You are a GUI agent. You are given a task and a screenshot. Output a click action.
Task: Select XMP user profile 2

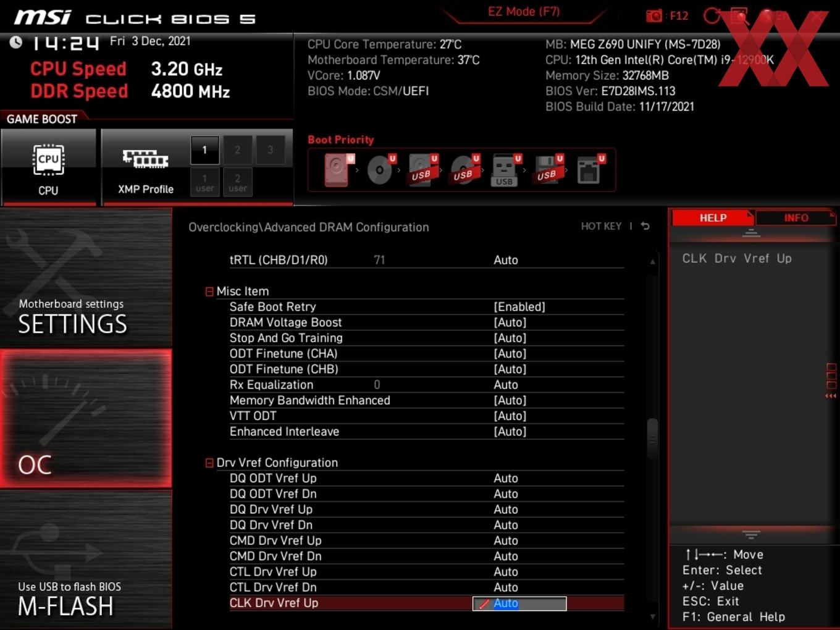point(237,183)
